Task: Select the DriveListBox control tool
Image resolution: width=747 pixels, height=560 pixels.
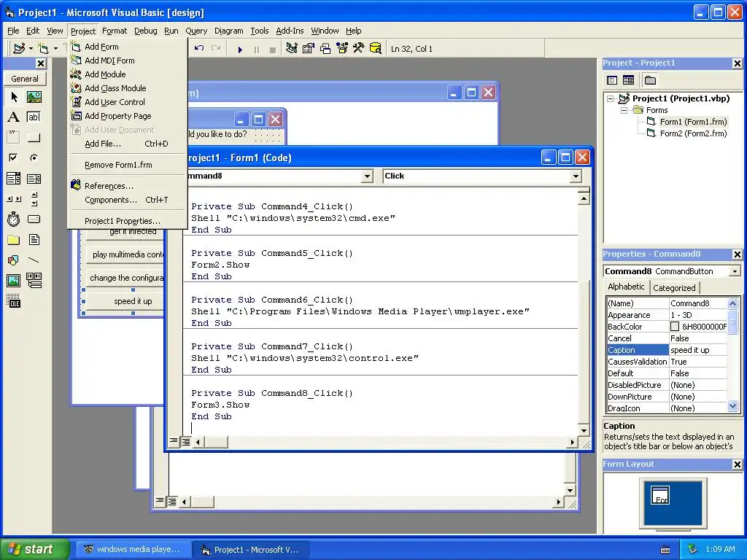Action: (x=34, y=219)
